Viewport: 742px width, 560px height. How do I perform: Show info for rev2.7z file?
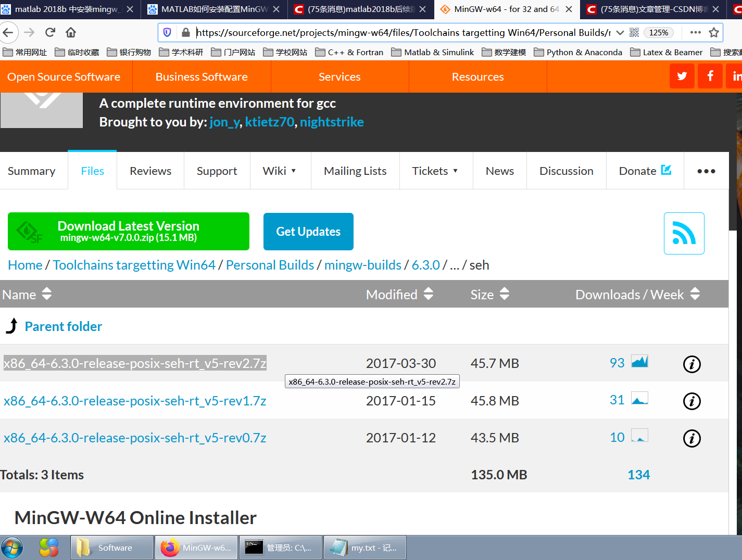pyautogui.click(x=691, y=364)
